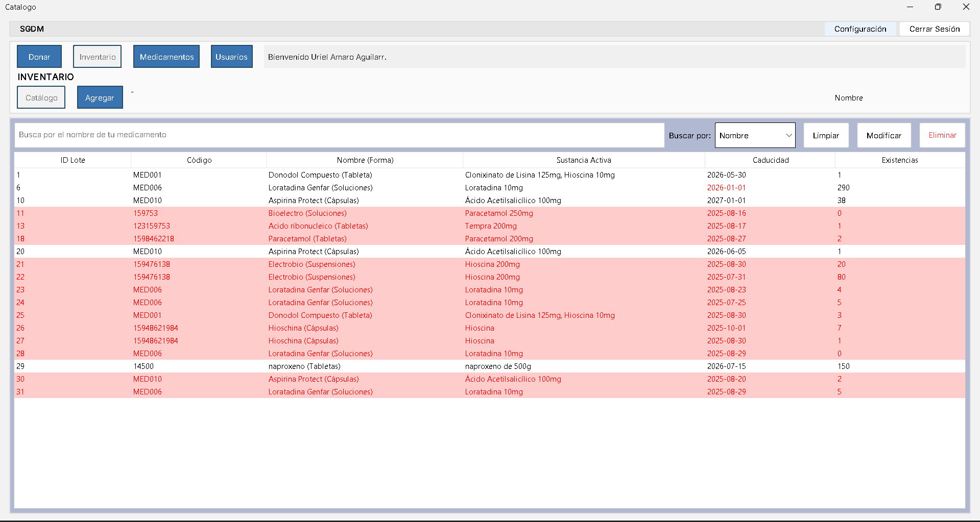Click the Modificar button
This screenshot has width=980, height=522.
[x=883, y=136]
